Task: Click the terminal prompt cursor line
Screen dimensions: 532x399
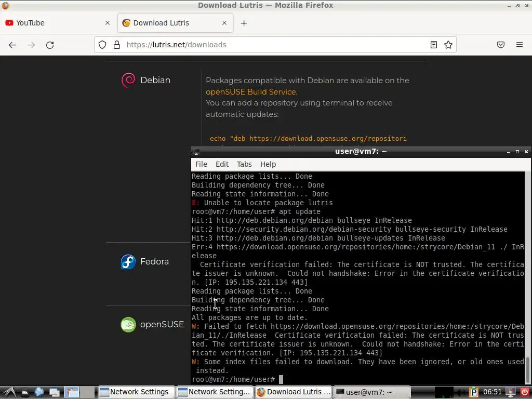Action: point(237,379)
